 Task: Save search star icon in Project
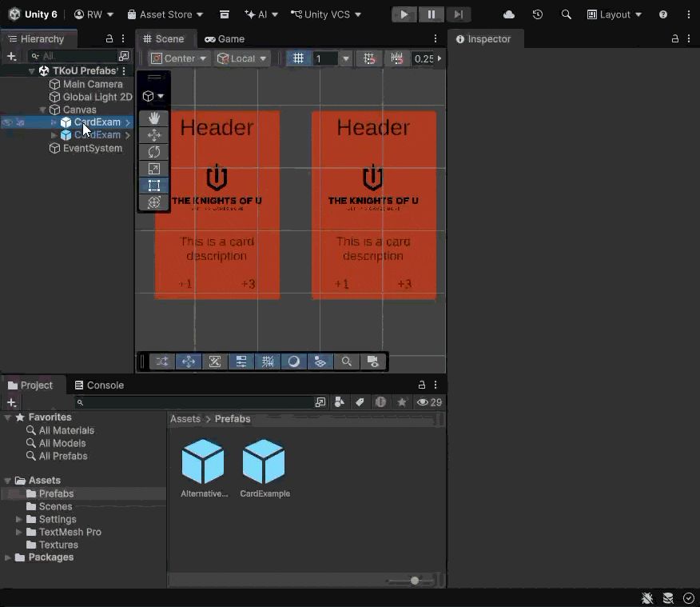[402, 402]
